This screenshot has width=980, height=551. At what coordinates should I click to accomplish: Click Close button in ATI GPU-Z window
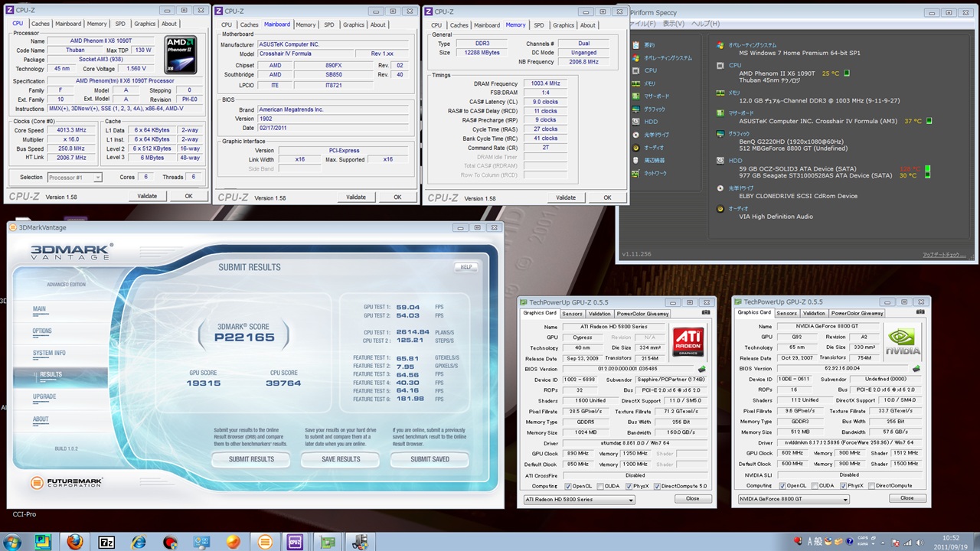[x=692, y=498]
